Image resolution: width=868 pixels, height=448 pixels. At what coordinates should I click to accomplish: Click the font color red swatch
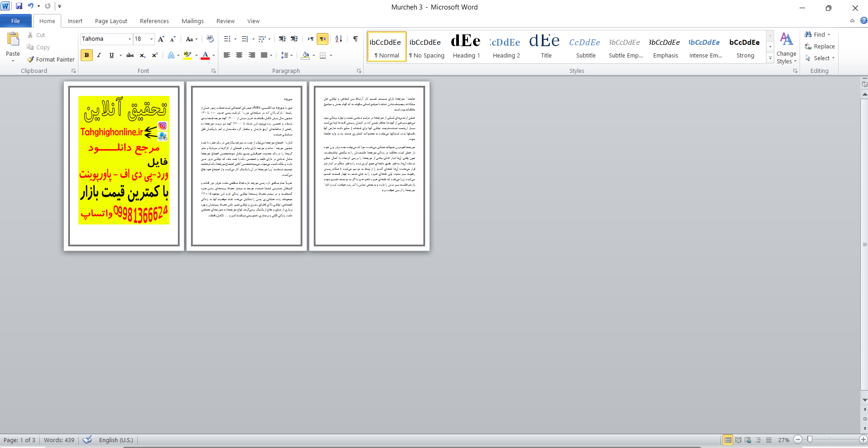coord(205,55)
